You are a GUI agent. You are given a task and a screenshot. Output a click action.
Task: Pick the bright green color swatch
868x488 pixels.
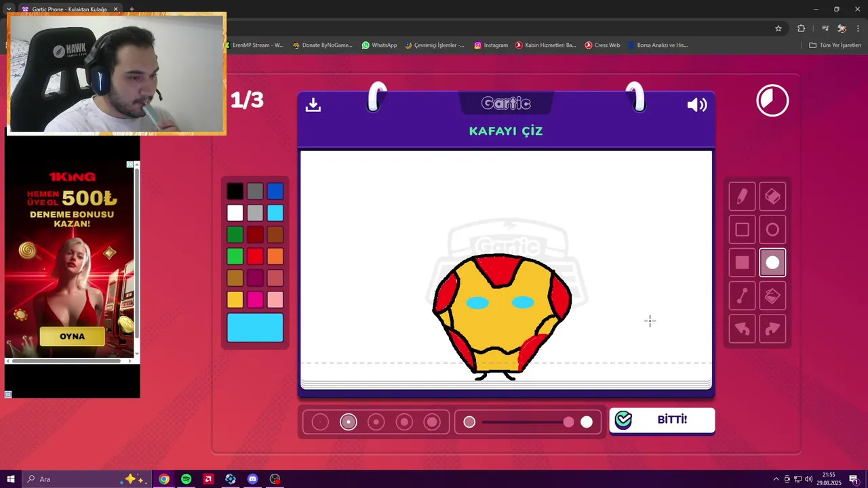[235, 256]
